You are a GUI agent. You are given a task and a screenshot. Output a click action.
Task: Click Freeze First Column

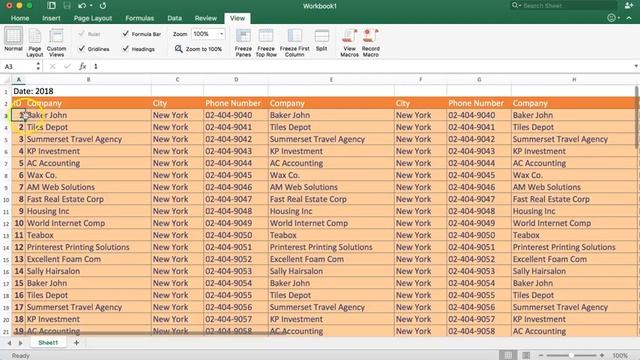(x=295, y=42)
